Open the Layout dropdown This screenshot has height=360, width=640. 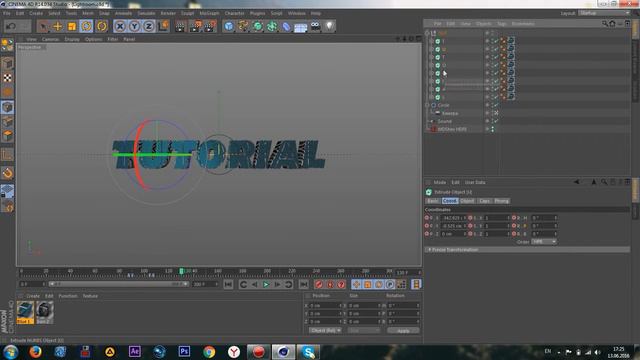click(604, 13)
